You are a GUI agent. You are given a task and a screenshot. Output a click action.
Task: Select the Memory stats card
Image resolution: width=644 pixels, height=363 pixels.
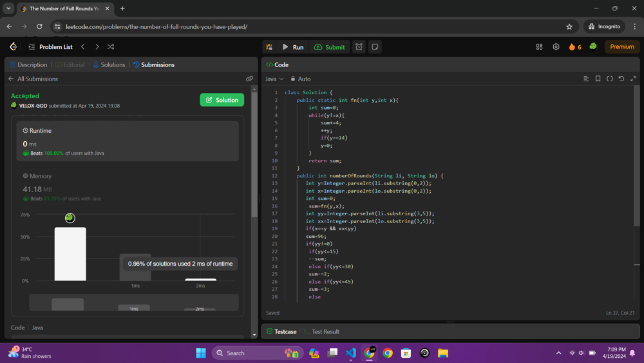(128, 187)
